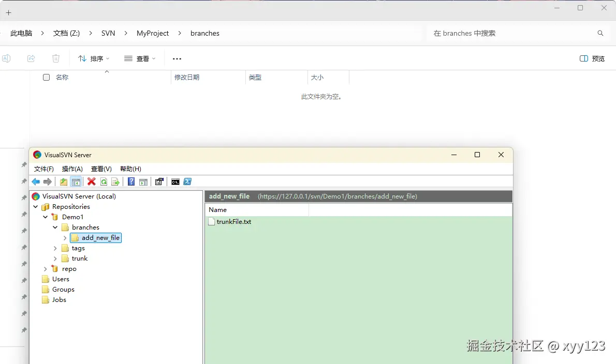Select the Groups tree item
The width and height of the screenshot is (616, 364).
[63, 290]
